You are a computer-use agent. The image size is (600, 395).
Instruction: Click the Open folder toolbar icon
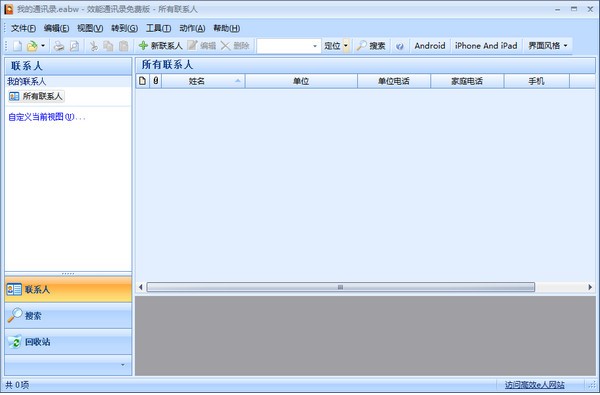[32, 46]
